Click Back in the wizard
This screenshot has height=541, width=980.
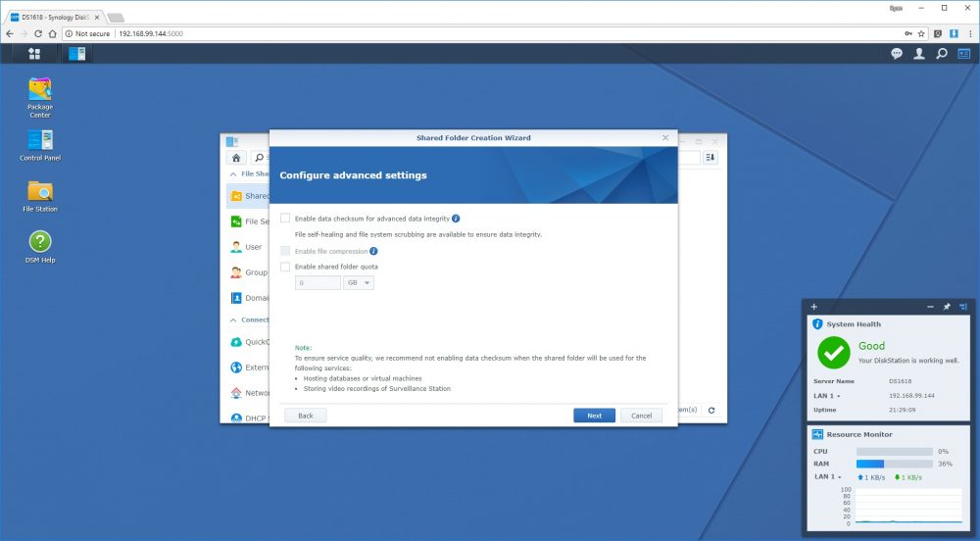tap(306, 416)
